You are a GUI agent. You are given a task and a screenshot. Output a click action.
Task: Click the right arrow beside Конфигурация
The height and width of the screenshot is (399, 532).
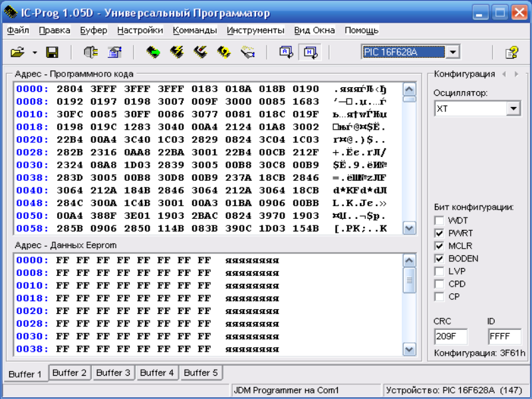517,74
